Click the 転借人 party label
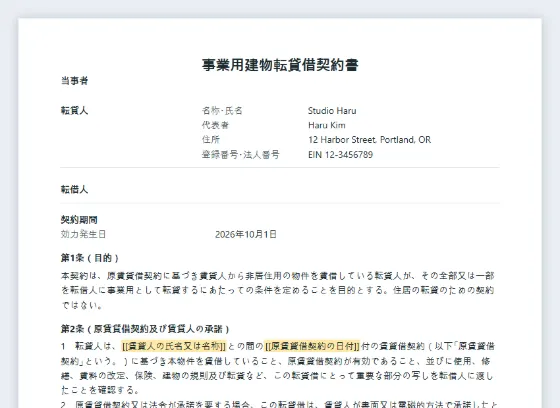Viewport: 560px width, 408px height. click(74, 189)
